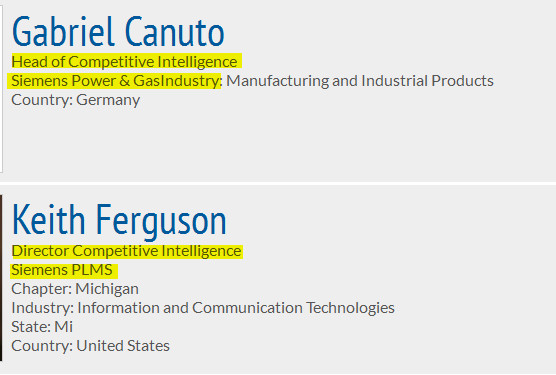Open Gabriel Canuto's profile name link

[118, 32]
